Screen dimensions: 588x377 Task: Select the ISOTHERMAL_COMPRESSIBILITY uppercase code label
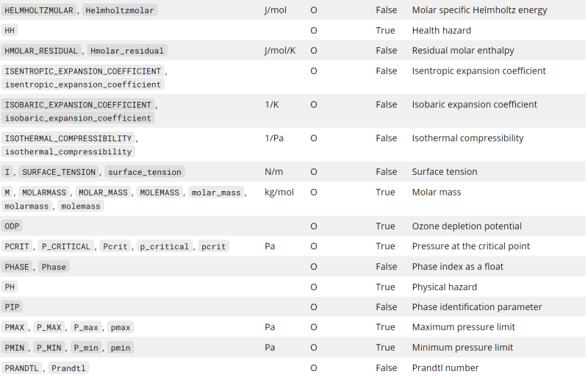point(68,138)
